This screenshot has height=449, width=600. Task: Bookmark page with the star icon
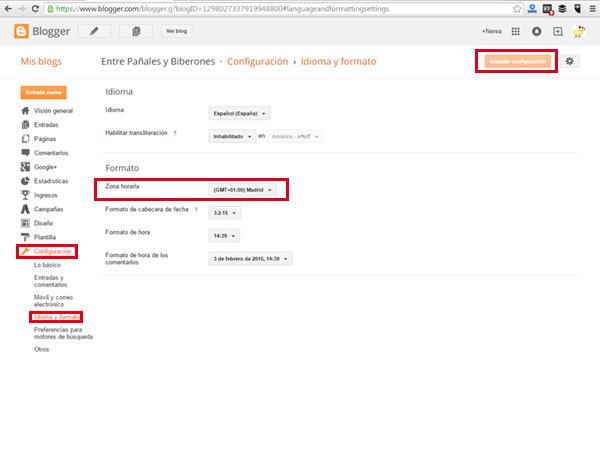(x=517, y=8)
